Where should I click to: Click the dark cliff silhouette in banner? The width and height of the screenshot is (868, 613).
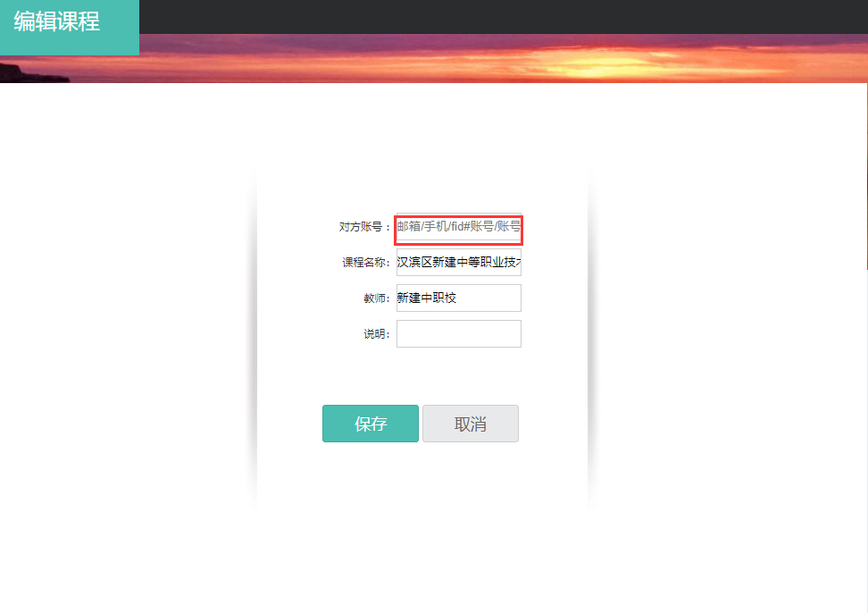coord(30,73)
